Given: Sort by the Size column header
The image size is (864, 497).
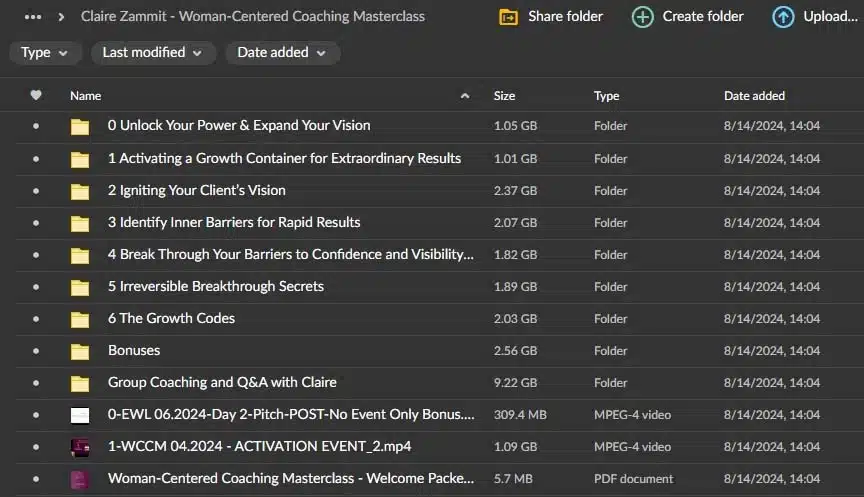Looking at the screenshot, I should point(504,96).
